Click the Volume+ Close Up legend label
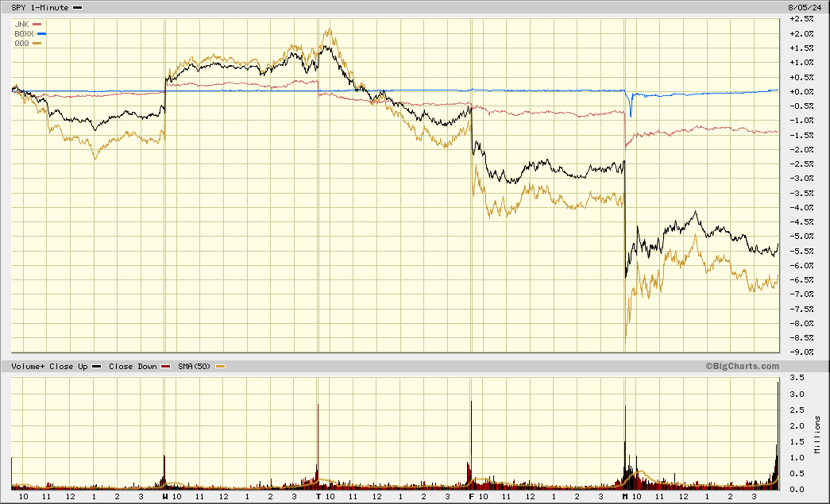This screenshot has height=504, width=830. click(x=49, y=367)
